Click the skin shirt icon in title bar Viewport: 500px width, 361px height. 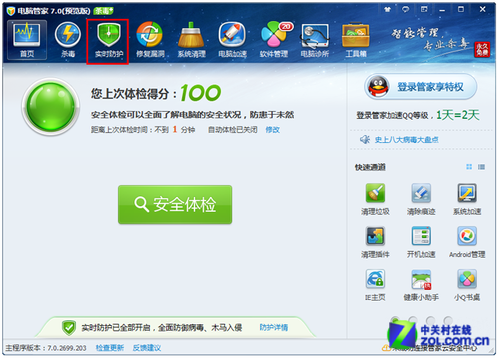(x=387, y=10)
